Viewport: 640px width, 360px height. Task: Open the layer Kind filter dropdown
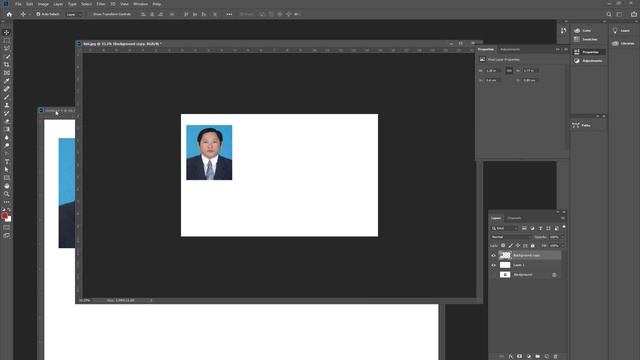click(x=504, y=228)
